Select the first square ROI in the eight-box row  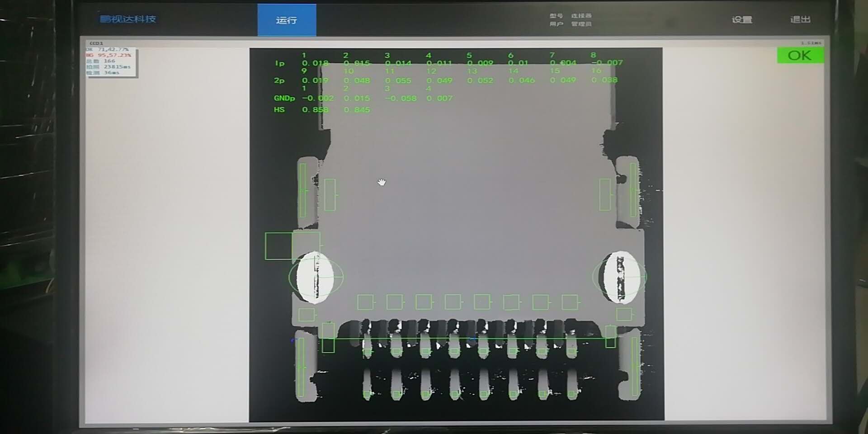click(365, 302)
